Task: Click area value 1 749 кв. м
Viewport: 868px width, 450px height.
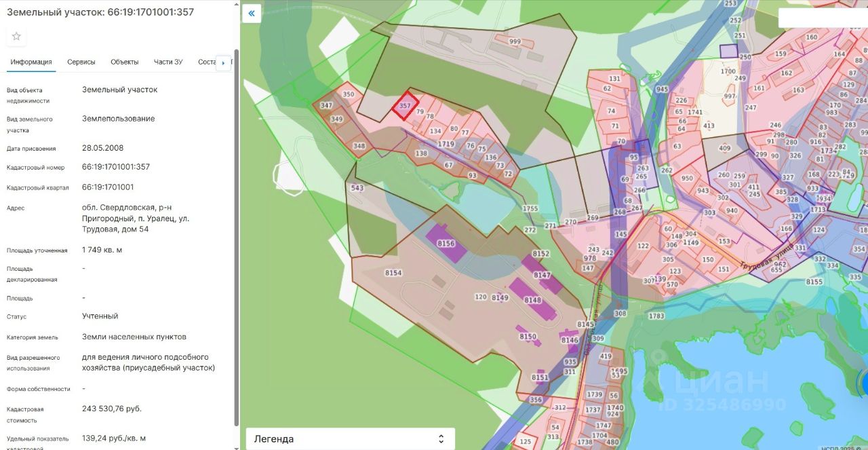Action: click(x=102, y=250)
